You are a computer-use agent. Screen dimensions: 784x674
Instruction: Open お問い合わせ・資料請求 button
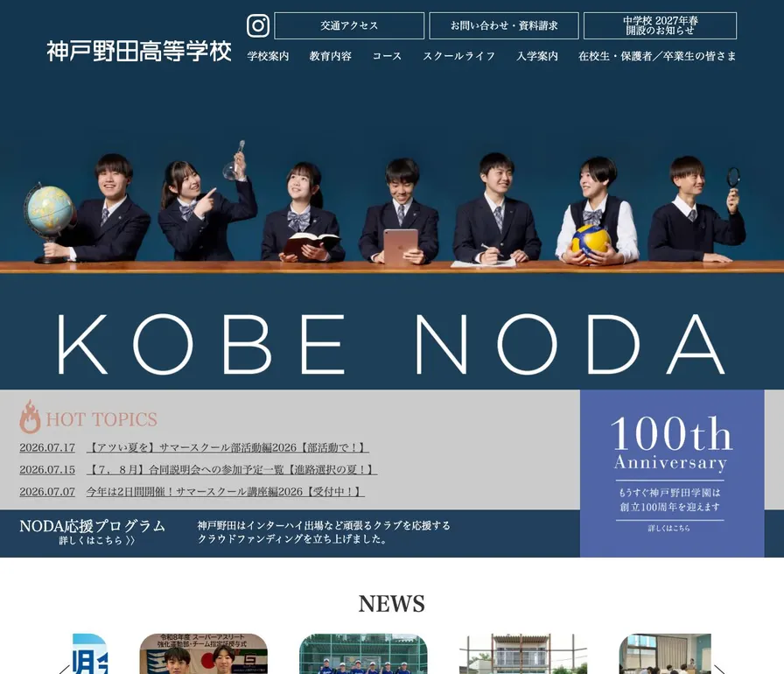click(x=503, y=25)
